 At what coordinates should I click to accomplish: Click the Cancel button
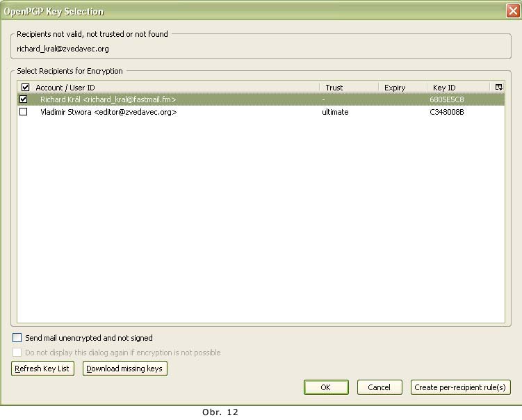[x=380, y=387]
